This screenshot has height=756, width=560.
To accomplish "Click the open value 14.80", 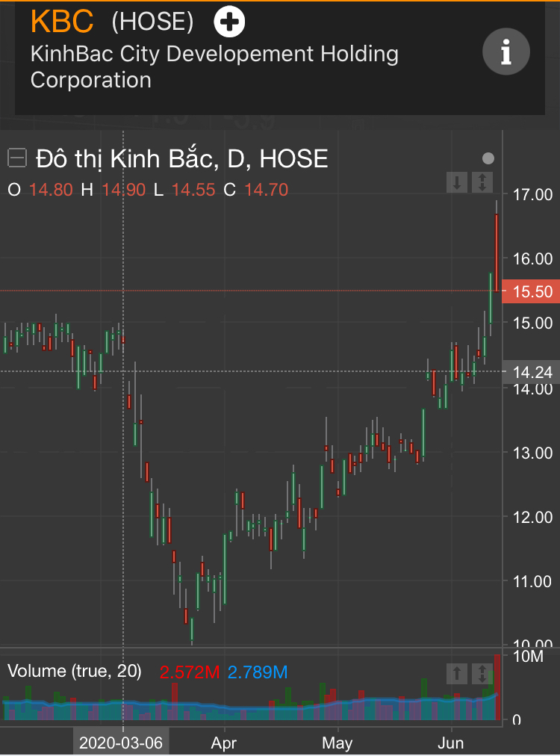I will 51,190.
